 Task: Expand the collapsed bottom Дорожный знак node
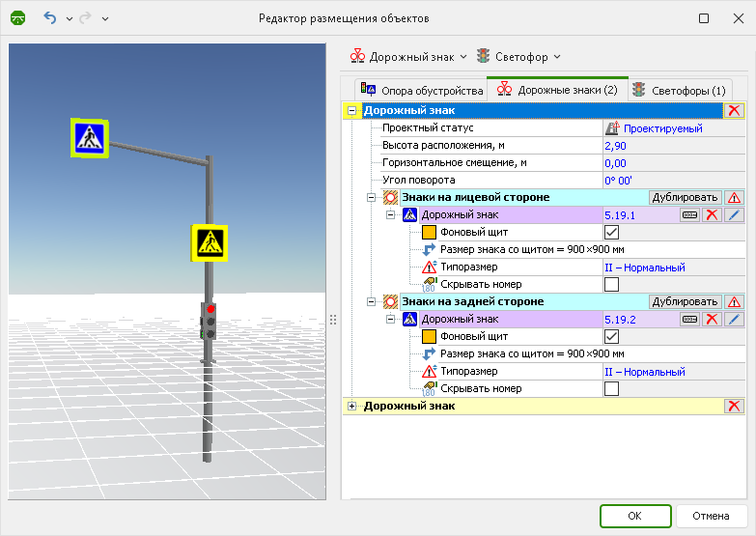(x=351, y=407)
